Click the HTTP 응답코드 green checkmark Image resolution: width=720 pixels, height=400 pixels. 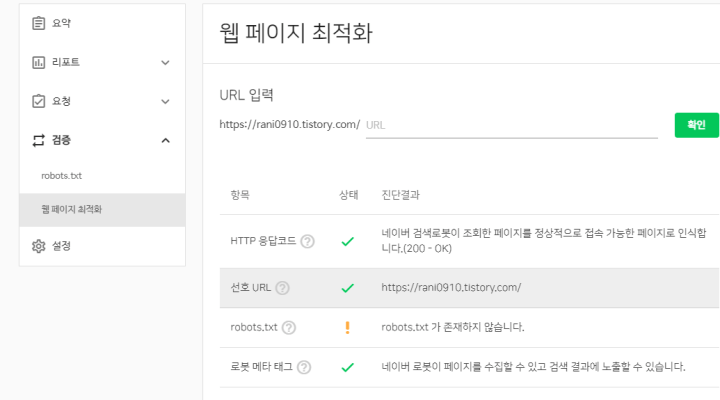[x=348, y=241]
